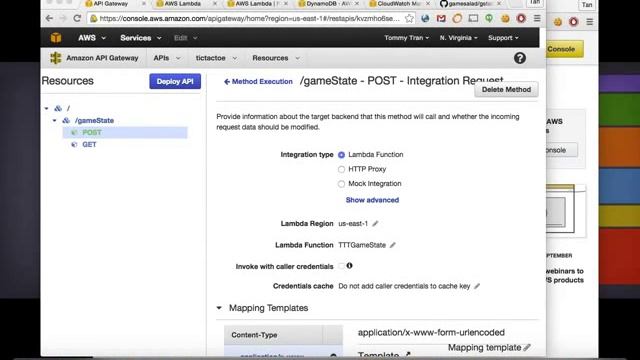Open the Gmail extension icon
This screenshot has height=360, width=640.
coord(441,18)
